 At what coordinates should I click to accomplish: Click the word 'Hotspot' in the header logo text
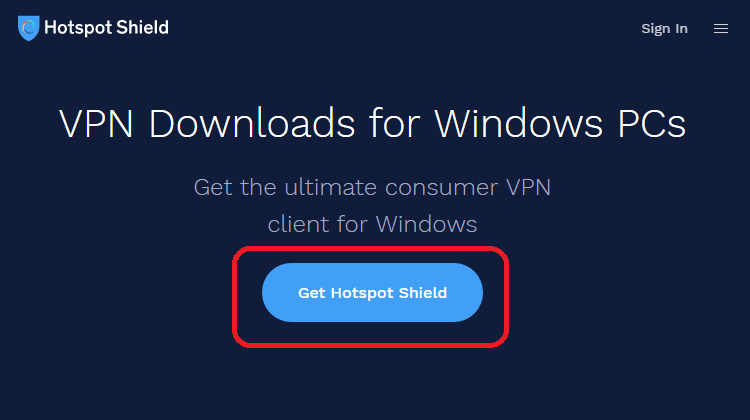click(x=78, y=28)
